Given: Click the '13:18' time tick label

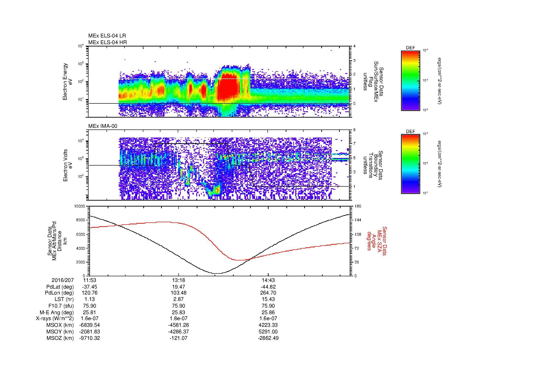Looking at the screenshot, I should (179, 280).
